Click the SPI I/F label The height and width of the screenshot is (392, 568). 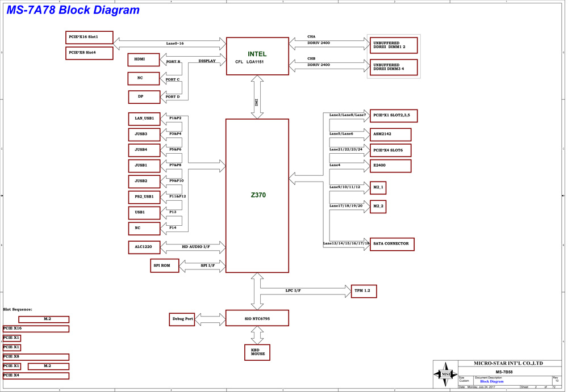click(x=208, y=265)
